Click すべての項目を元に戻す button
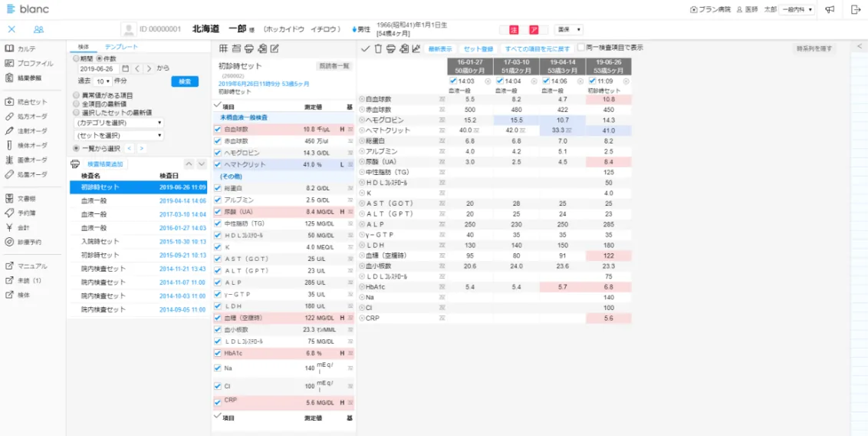This screenshot has height=436, width=868. (x=537, y=49)
